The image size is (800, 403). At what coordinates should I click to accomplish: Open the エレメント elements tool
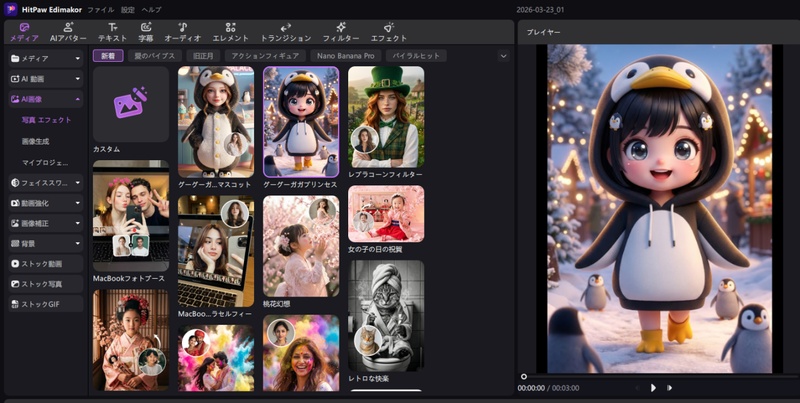tap(231, 32)
